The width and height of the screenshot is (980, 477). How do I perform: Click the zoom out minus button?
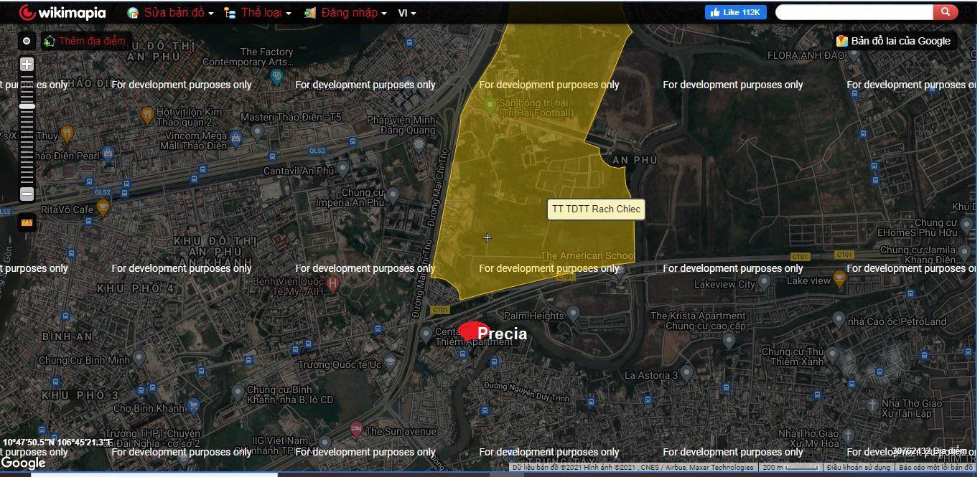[x=27, y=194]
